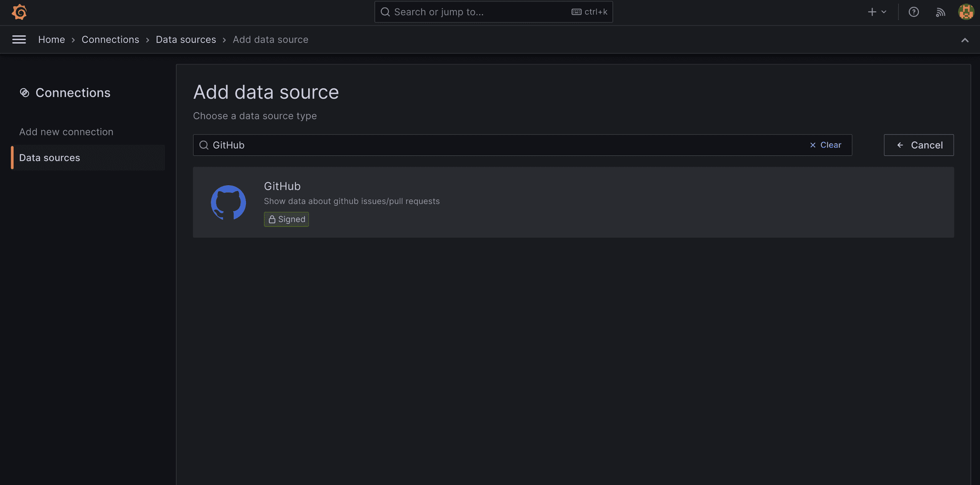This screenshot has width=980, height=485.
Task: Click the Connections globe icon
Action: [24, 92]
